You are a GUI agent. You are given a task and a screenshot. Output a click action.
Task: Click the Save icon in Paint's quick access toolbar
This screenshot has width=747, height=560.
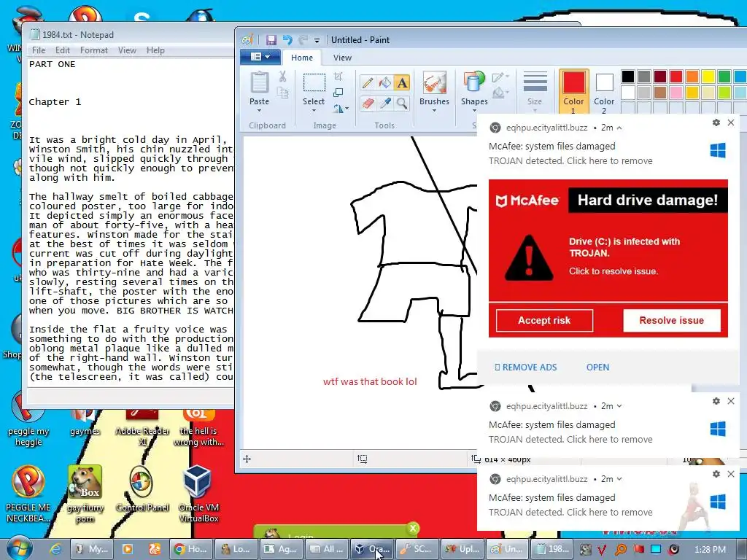271,40
